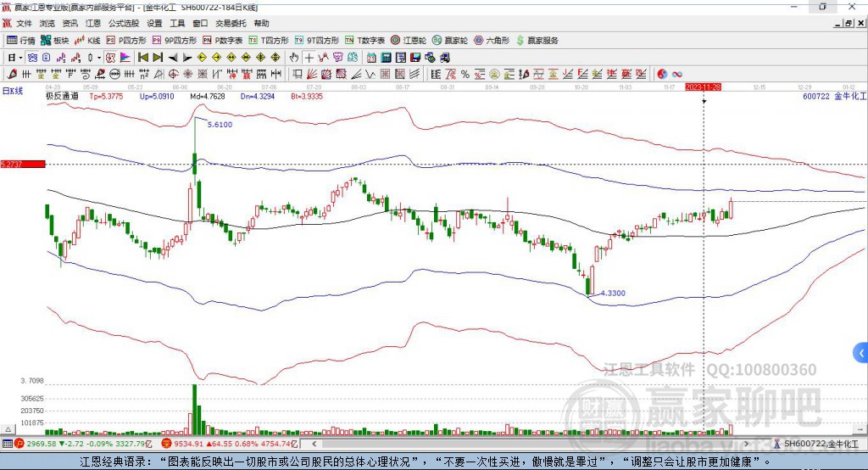Select the hand pan tool
This screenshot has width=868, height=470.
point(294,58)
